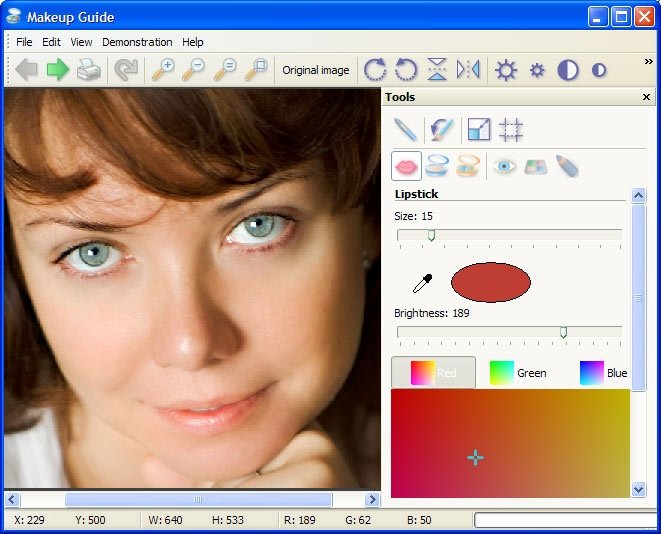The width and height of the screenshot is (661, 534).
Task: Open the Edit menu
Action: coord(51,42)
